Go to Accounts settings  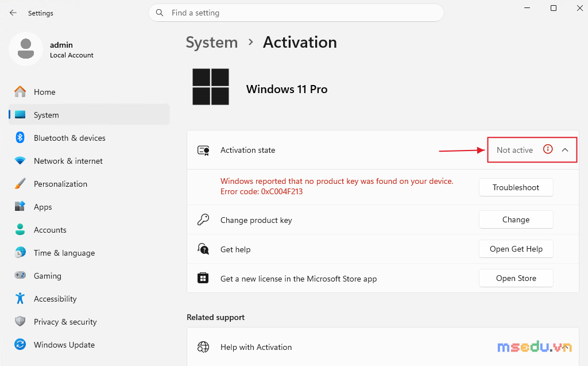89,229
